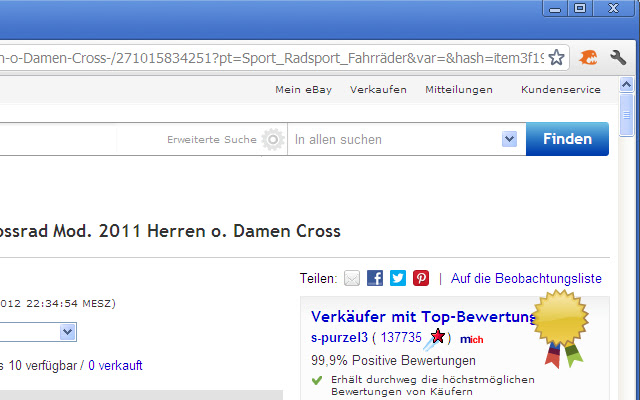The width and height of the screenshot is (640, 400).
Task: Click the Finden search button
Action: click(x=567, y=139)
